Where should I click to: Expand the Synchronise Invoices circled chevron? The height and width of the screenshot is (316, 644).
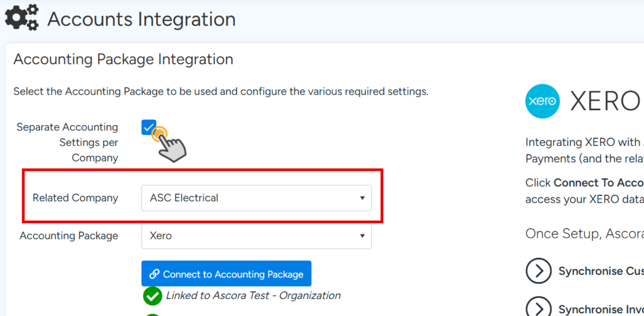[x=539, y=309]
